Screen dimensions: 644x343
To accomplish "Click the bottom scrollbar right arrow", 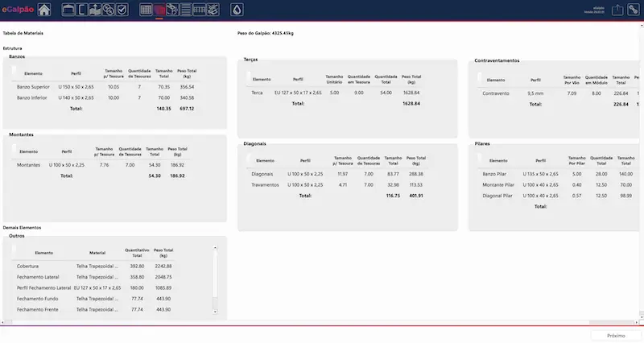I will [637, 322].
